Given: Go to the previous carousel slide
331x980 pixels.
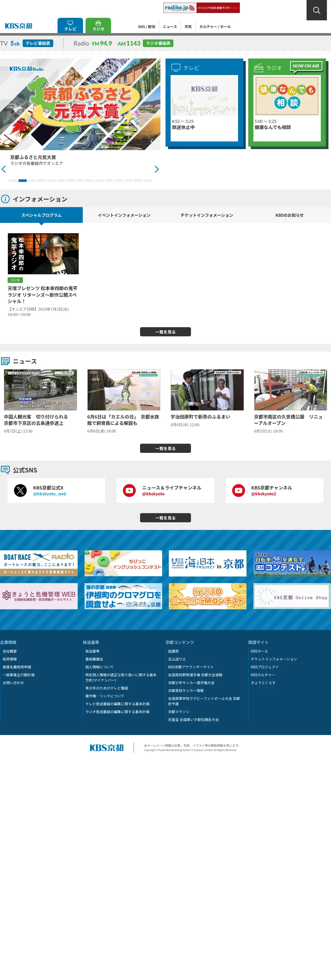Looking at the screenshot, I should point(4,169).
